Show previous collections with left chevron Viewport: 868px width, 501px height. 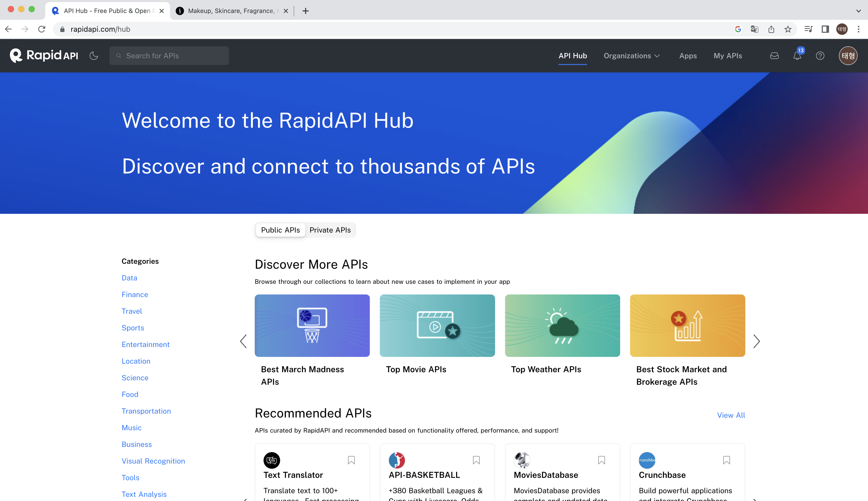pos(244,341)
